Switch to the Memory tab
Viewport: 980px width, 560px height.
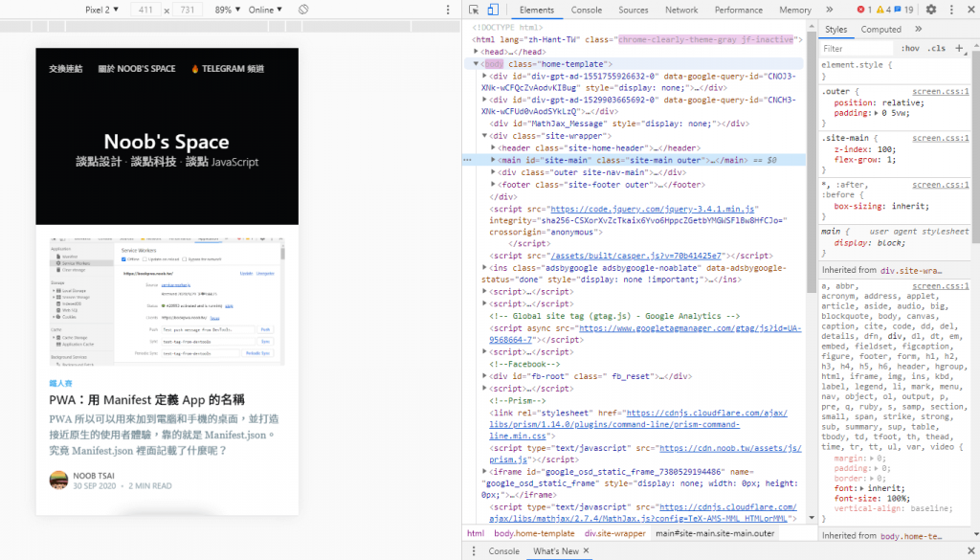point(795,10)
